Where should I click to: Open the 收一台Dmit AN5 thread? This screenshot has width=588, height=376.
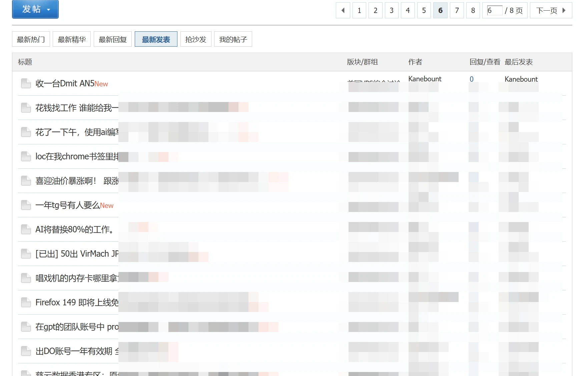(64, 83)
